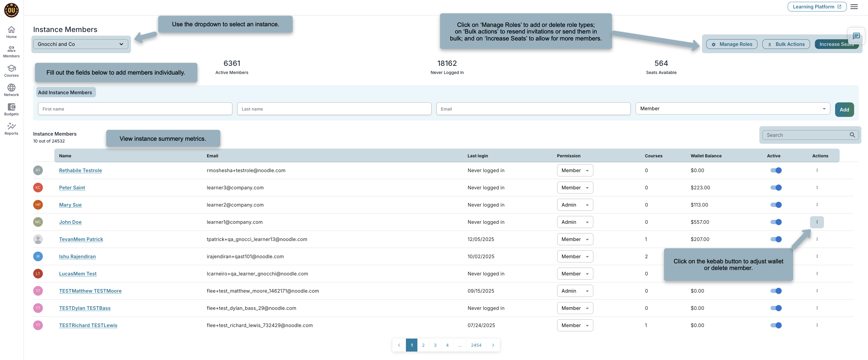Change permission for Ishu Rajendiran
The height and width of the screenshot is (360, 868).
tap(575, 256)
